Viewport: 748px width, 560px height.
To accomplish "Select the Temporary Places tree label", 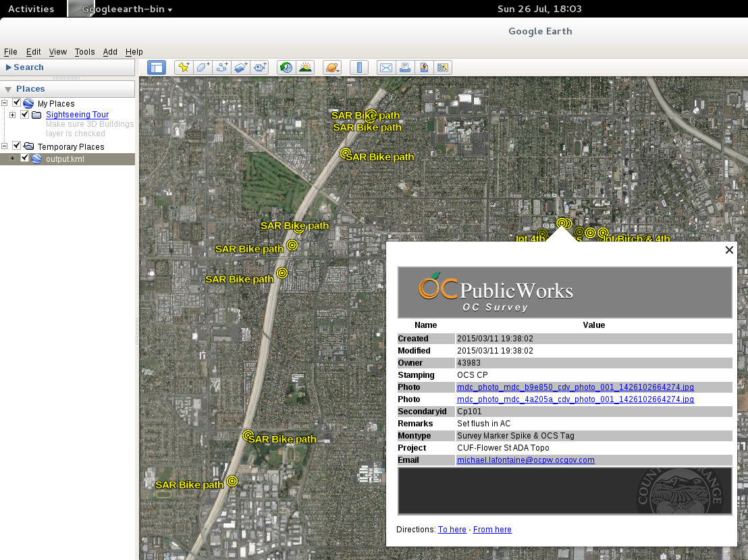I will (x=71, y=147).
